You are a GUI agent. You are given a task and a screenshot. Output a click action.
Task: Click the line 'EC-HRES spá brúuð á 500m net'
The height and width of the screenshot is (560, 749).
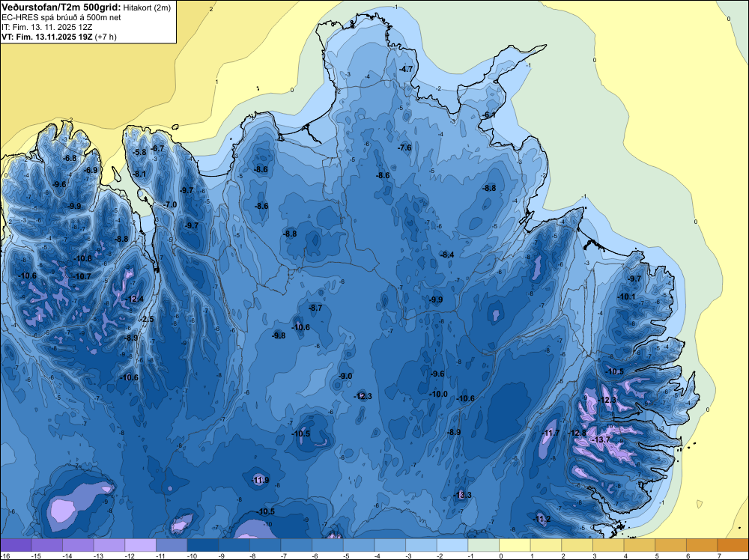click(x=61, y=17)
